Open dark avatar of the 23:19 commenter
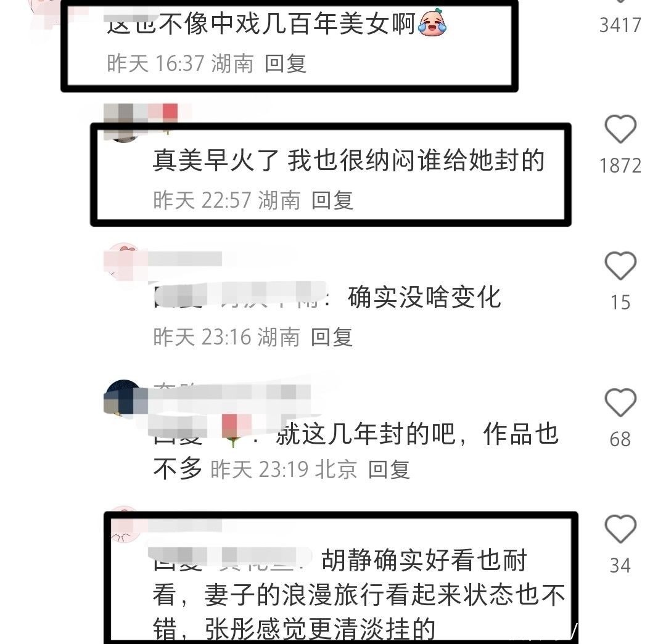The height and width of the screenshot is (644, 666). click(x=123, y=398)
